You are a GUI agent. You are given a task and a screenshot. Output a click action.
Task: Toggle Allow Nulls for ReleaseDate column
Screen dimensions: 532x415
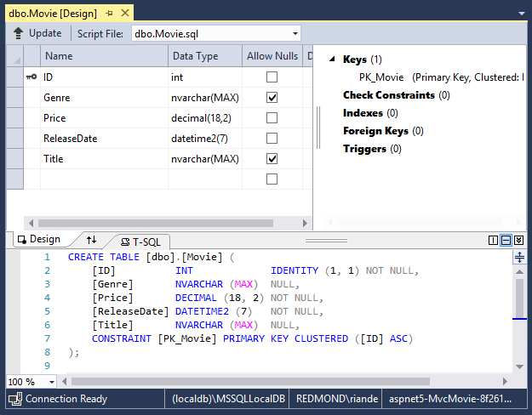pyautogui.click(x=272, y=138)
